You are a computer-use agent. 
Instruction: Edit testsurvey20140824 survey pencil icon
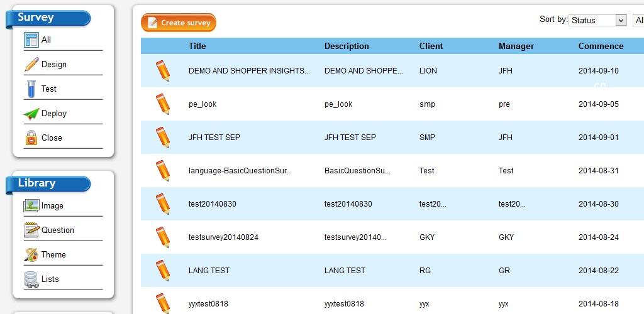click(163, 237)
